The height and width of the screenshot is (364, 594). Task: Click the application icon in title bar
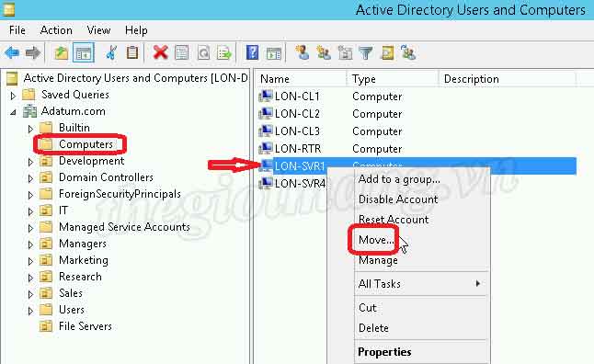pos(8,9)
